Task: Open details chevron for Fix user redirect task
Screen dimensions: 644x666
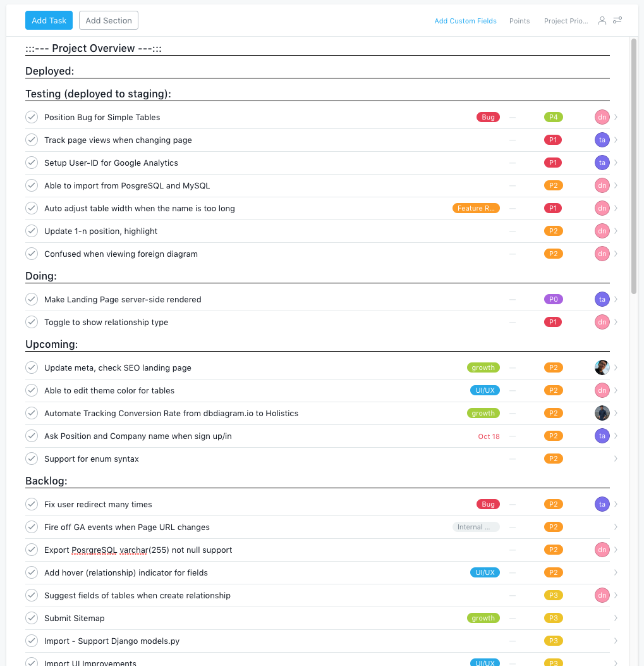Action: pos(616,504)
